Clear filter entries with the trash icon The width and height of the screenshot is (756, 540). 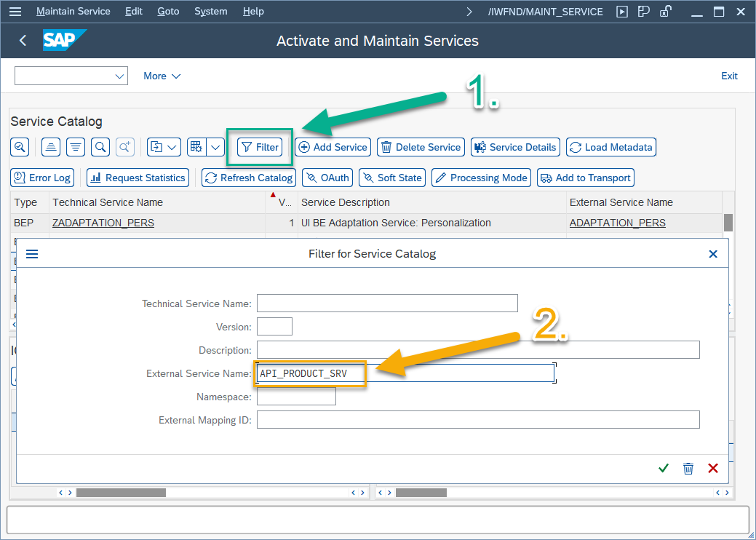[688, 468]
